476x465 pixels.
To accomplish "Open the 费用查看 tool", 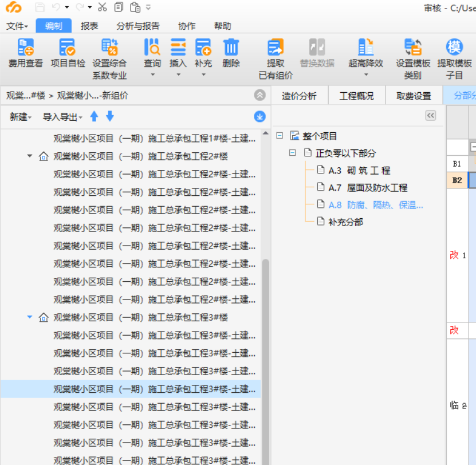I will pyautogui.click(x=26, y=53).
